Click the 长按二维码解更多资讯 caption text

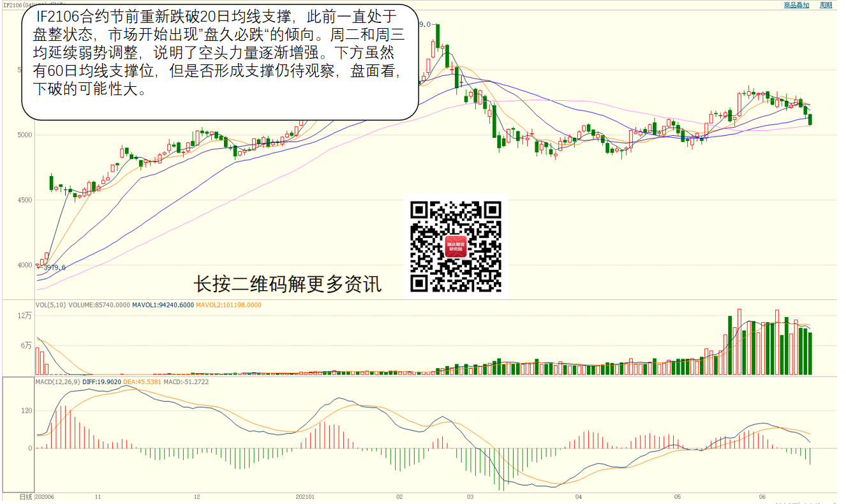click(x=287, y=284)
